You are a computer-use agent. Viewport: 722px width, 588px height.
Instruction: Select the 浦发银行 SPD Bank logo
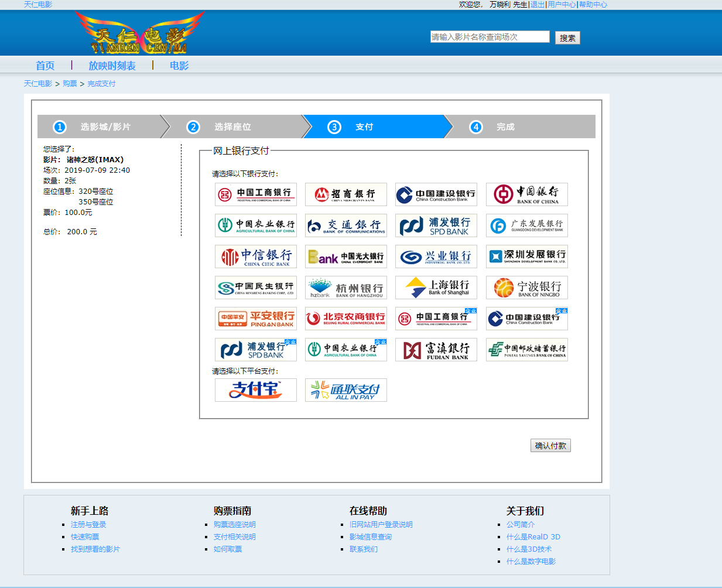pos(436,225)
